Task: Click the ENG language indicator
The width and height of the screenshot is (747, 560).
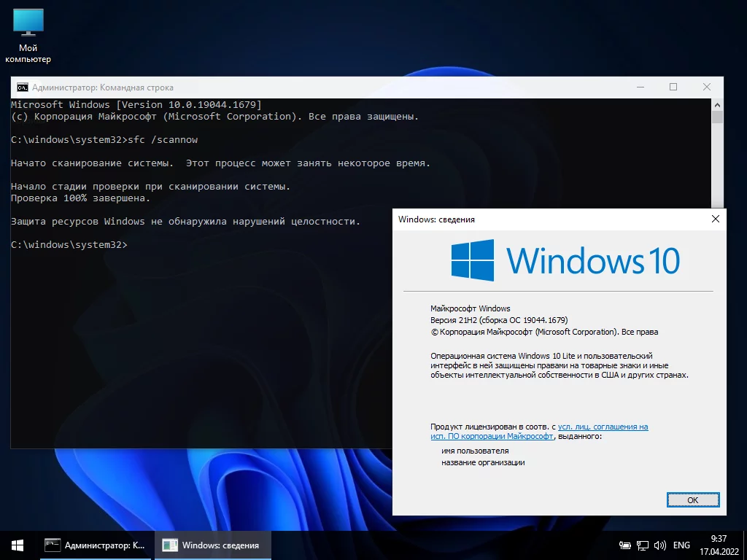Action: click(x=681, y=545)
